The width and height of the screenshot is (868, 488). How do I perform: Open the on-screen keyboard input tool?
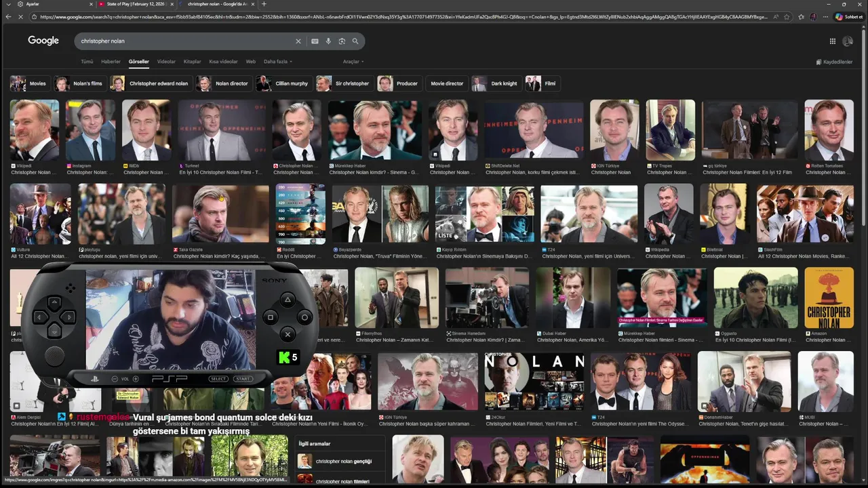pos(315,41)
